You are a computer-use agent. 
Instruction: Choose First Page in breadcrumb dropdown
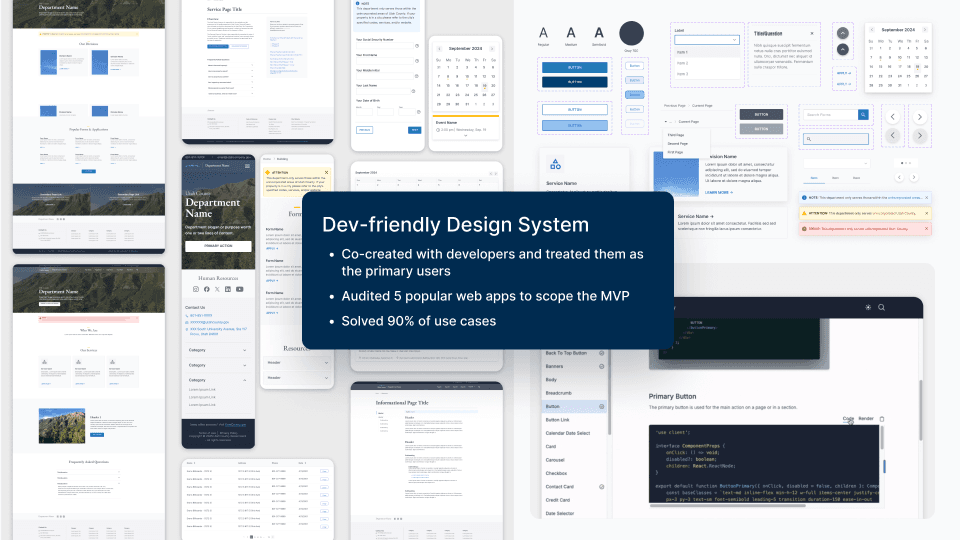[x=675, y=152]
